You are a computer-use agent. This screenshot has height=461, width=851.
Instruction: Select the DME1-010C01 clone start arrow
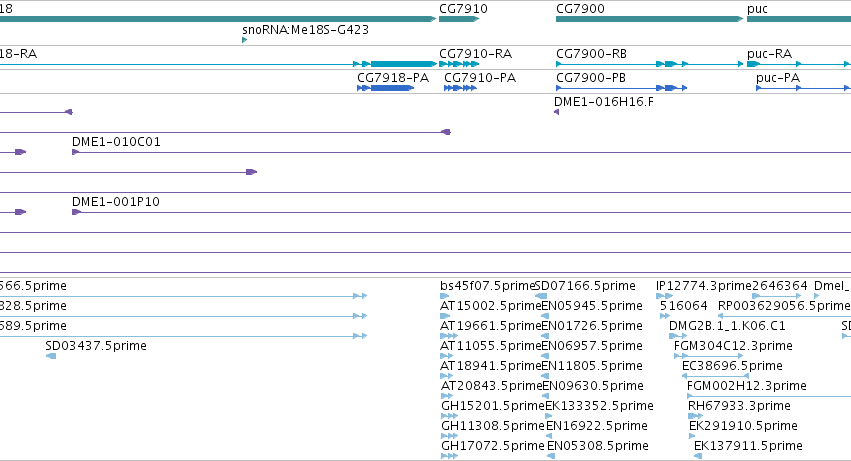pyautogui.click(x=75, y=152)
